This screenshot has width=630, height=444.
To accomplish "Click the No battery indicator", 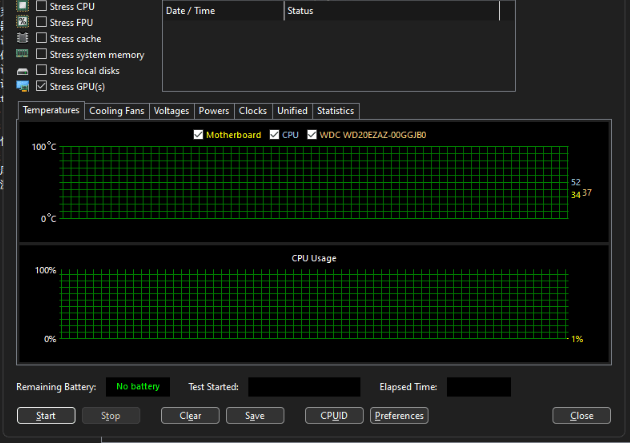I will (138, 387).
